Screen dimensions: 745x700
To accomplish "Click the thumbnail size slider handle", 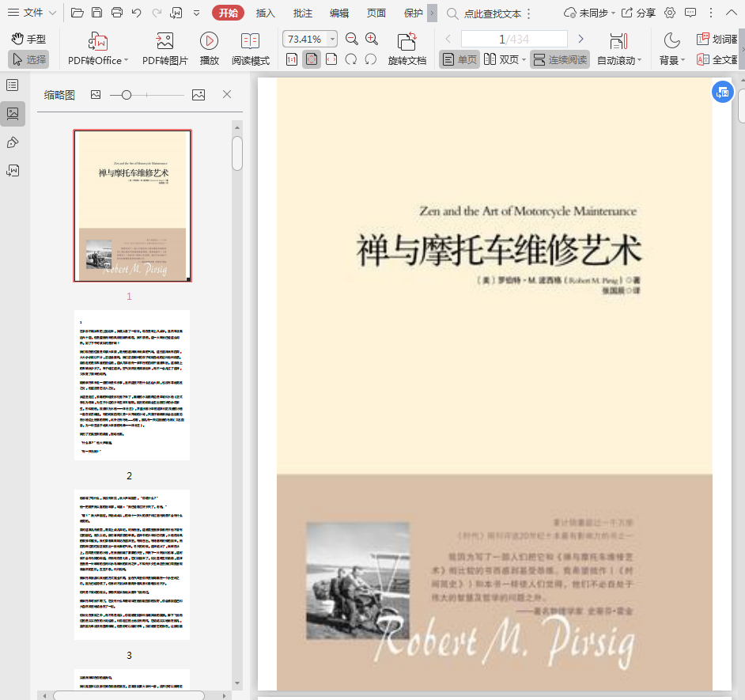I will point(127,95).
